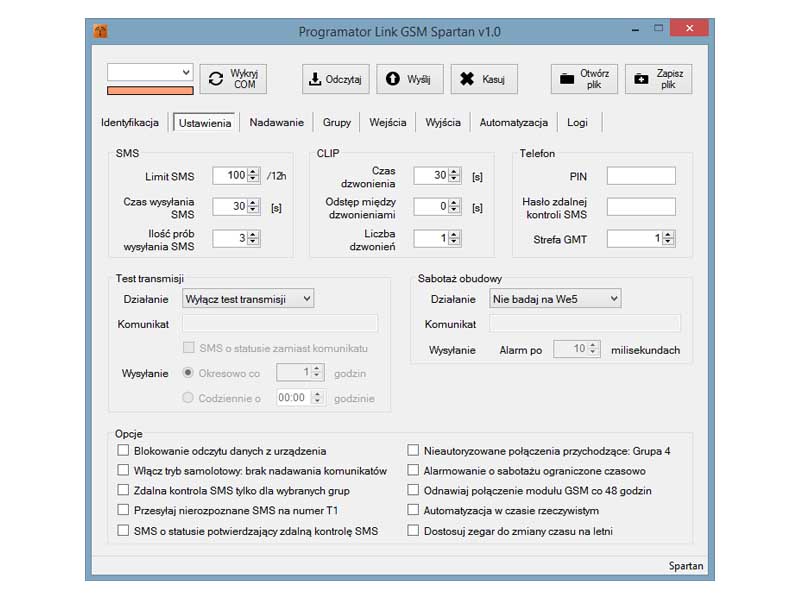Toggle Automatyzacja w czasie rzeczywistym checkbox
The height and width of the screenshot is (600, 800).
[413, 510]
